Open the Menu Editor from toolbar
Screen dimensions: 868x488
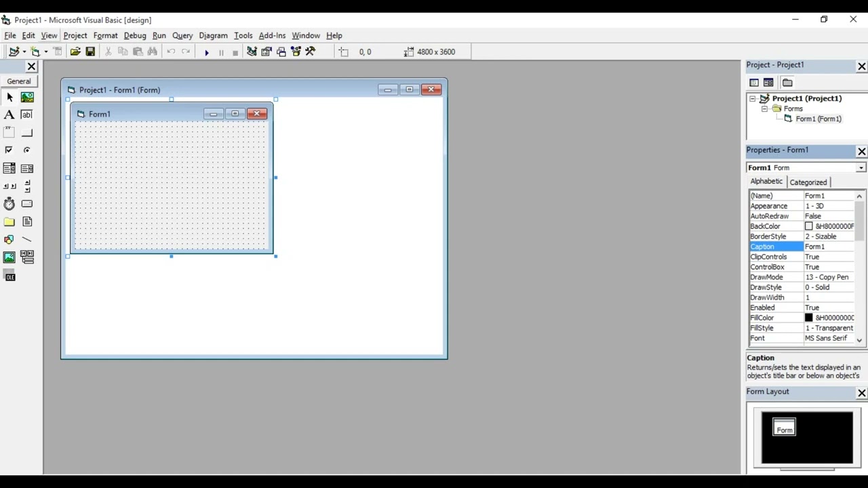58,52
